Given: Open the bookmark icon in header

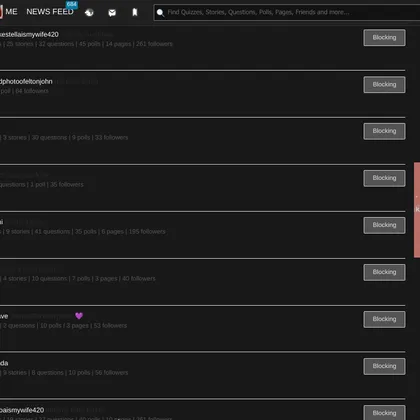Looking at the screenshot, I should [x=135, y=12].
